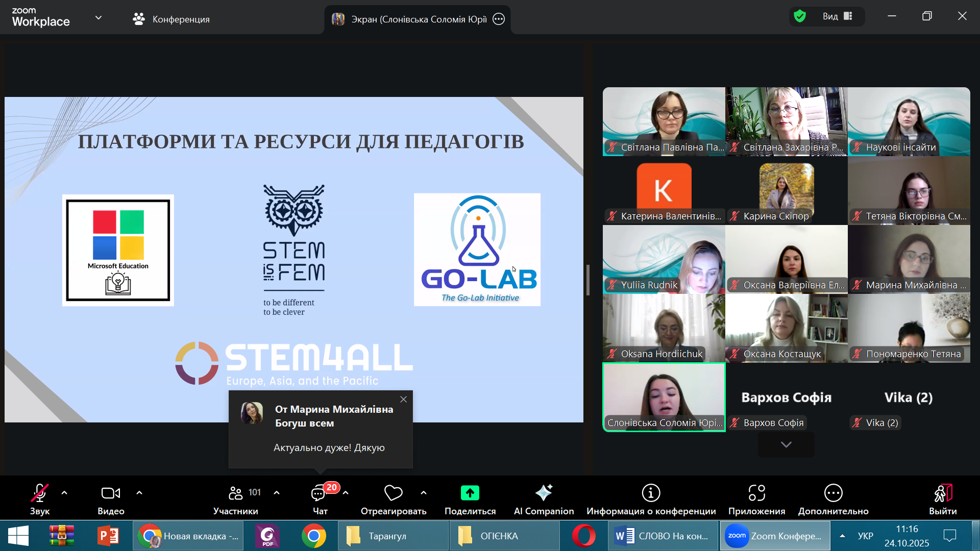Click the Go-Lab Initiative logo on slide
The width and height of the screenshot is (980, 551).
[477, 249]
